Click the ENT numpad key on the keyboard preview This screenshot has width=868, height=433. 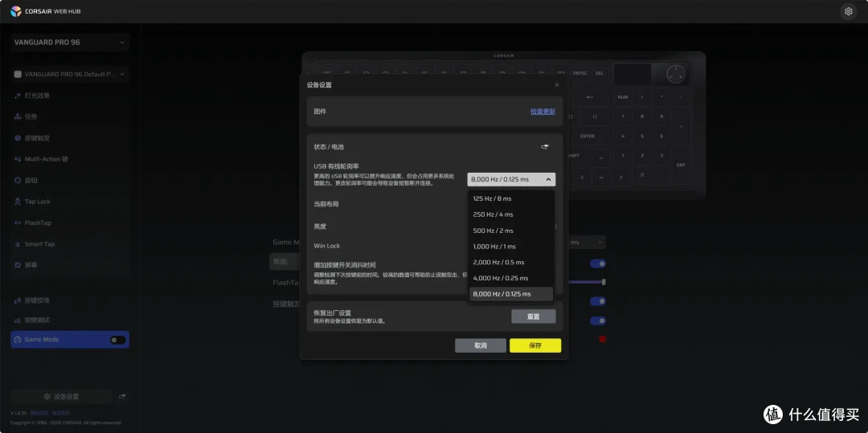[x=681, y=165]
